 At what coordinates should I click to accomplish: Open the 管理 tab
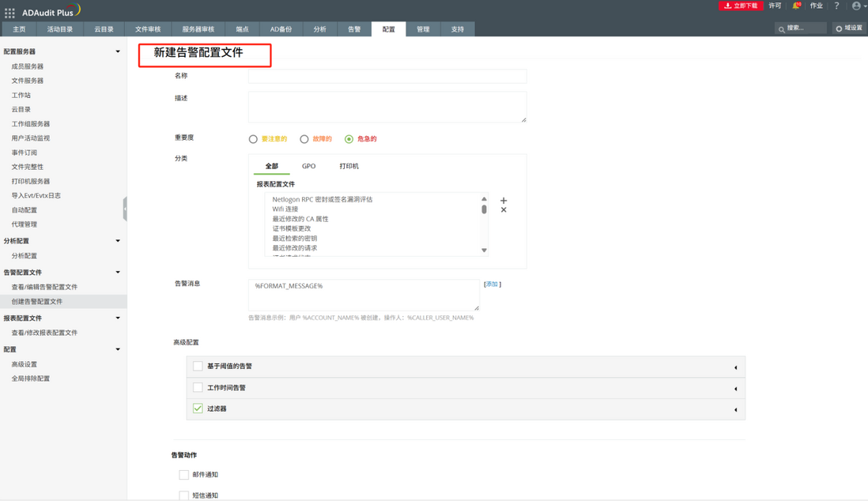(423, 29)
